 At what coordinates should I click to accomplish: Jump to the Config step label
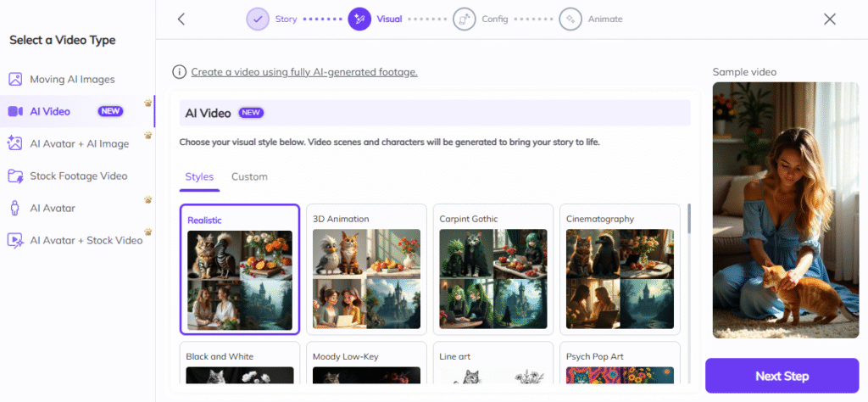(x=495, y=20)
